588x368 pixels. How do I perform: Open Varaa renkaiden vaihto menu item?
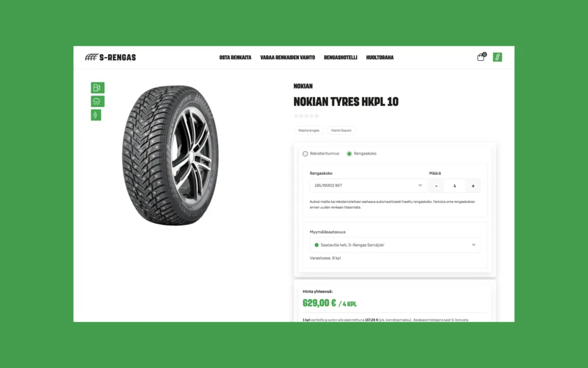tap(288, 57)
